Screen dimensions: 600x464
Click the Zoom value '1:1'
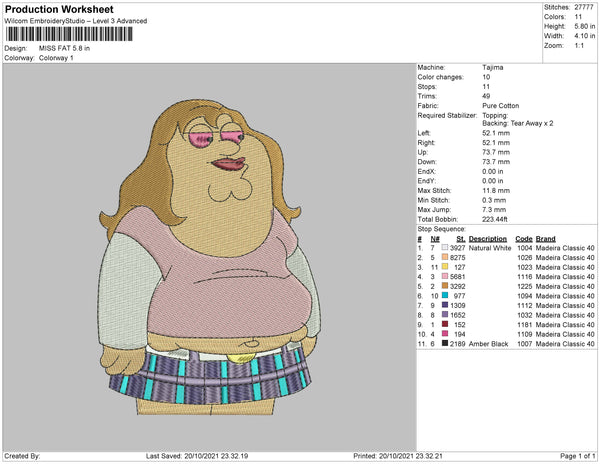[579, 46]
